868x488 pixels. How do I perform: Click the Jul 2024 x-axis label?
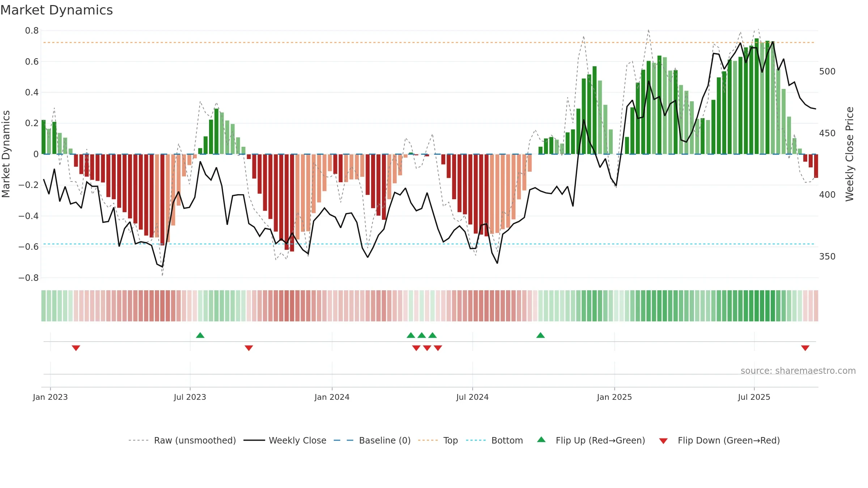point(472,397)
